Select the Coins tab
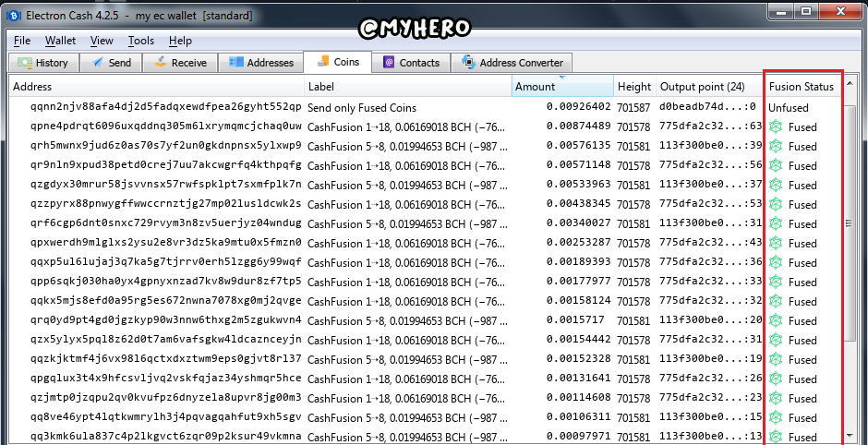This screenshot has height=445, width=868. coord(338,62)
